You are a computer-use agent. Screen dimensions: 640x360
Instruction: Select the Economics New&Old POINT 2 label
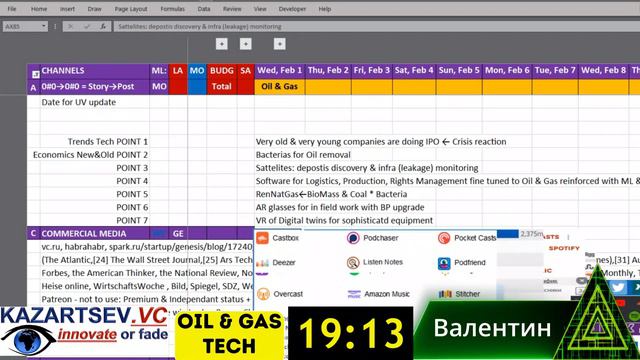(91, 155)
